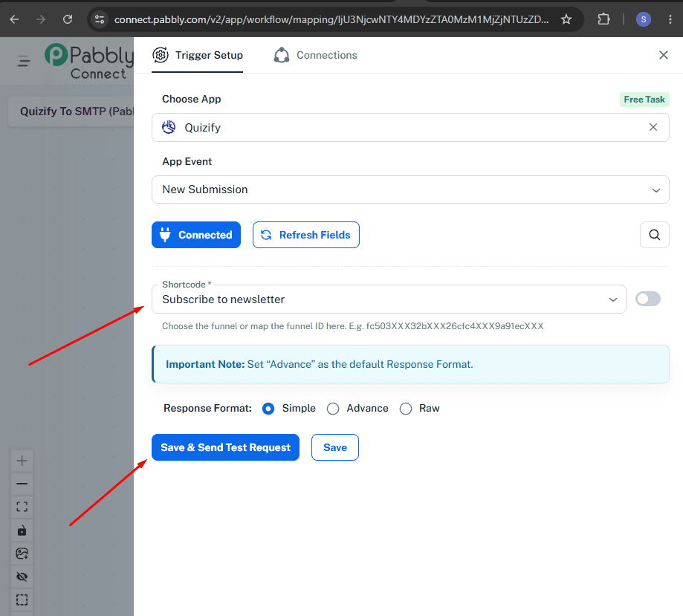
Task: Click the Pabbly Connect logo
Action: (89, 61)
